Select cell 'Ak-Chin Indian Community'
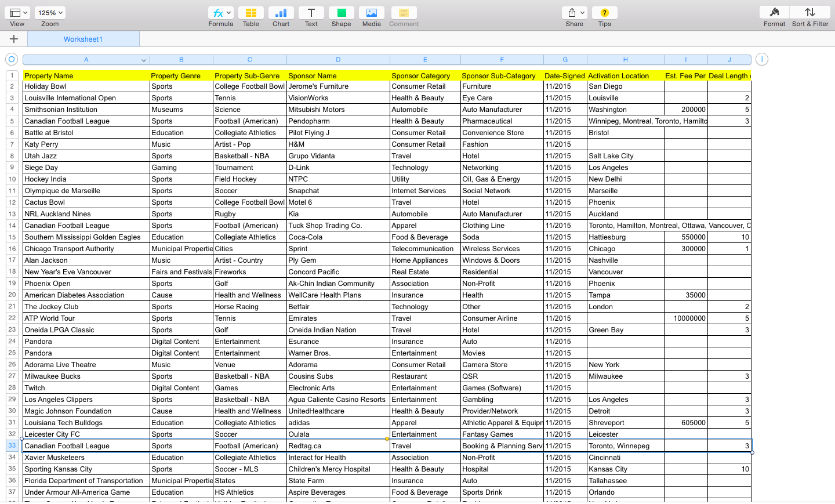The height and width of the screenshot is (504, 835). [338, 284]
